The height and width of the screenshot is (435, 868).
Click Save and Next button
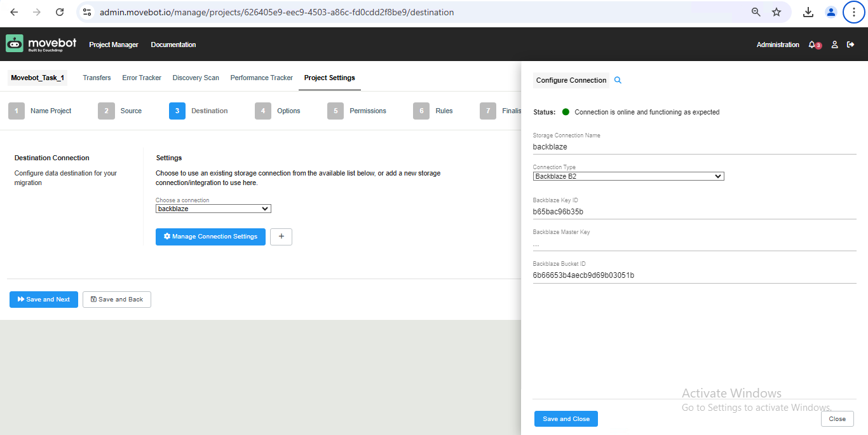pyautogui.click(x=44, y=300)
